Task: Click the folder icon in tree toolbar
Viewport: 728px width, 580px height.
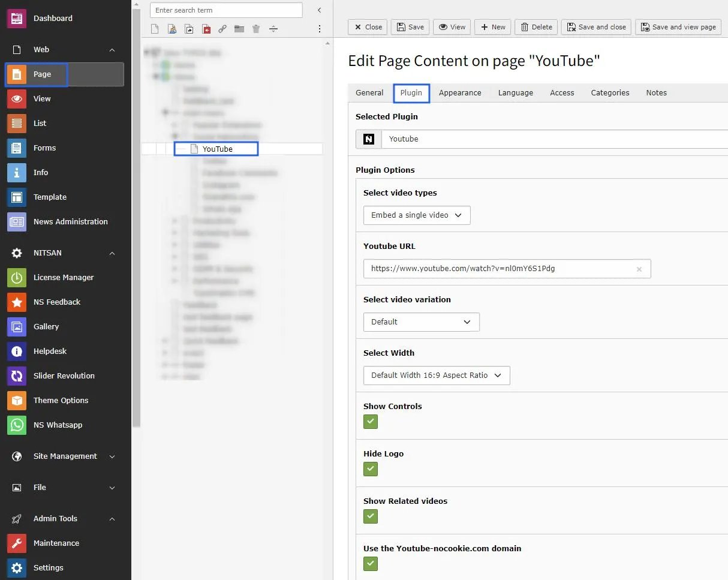Action: point(239,29)
